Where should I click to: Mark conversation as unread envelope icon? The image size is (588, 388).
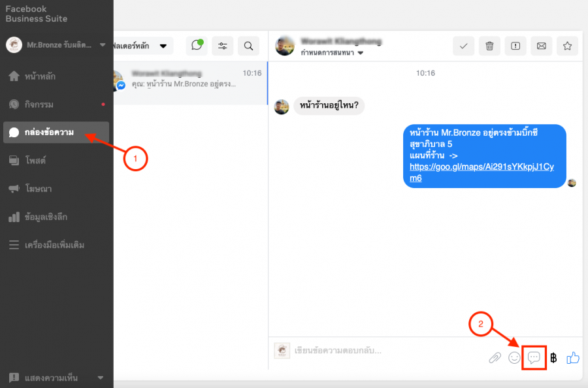[x=541, y=46]
